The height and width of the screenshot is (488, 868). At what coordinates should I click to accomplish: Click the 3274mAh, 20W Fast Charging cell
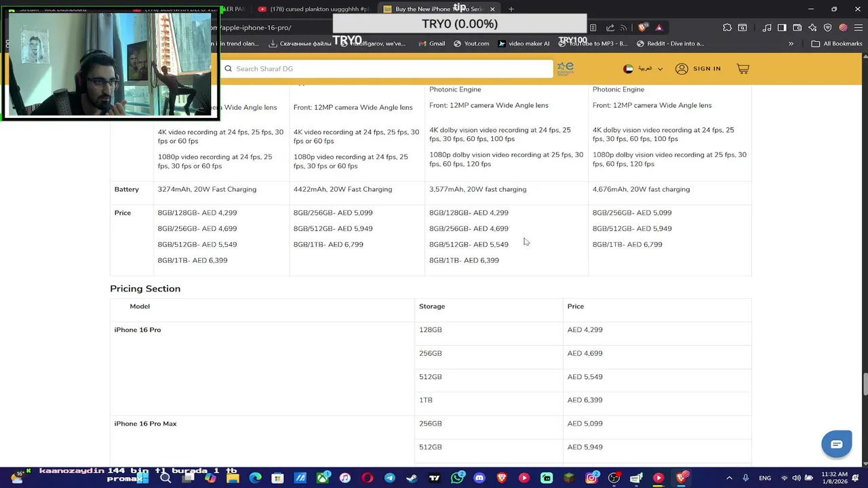(207, 189)
